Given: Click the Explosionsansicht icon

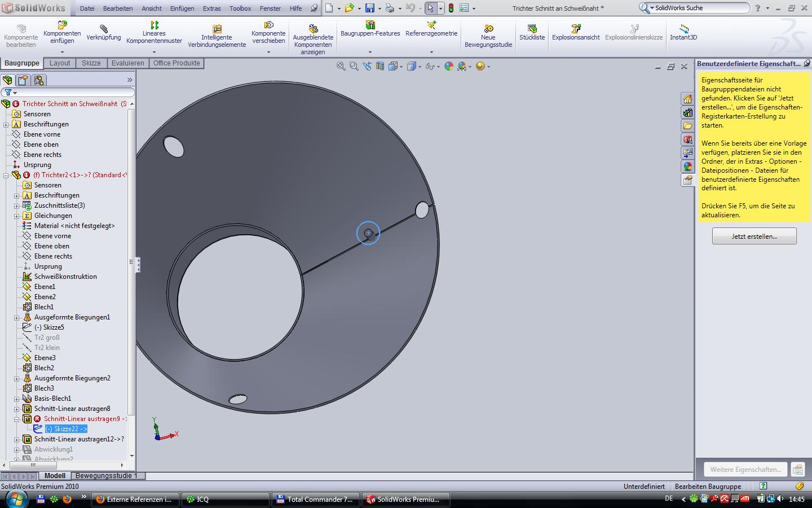Looking at the screenshot, I should (576, 28).
